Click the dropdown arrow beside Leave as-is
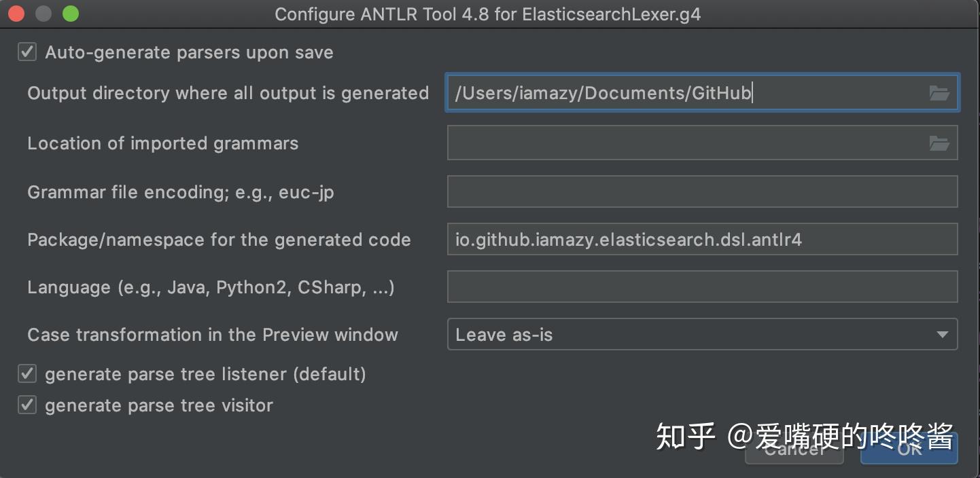This screenshot has height=478, width=980. click(942, 335)
